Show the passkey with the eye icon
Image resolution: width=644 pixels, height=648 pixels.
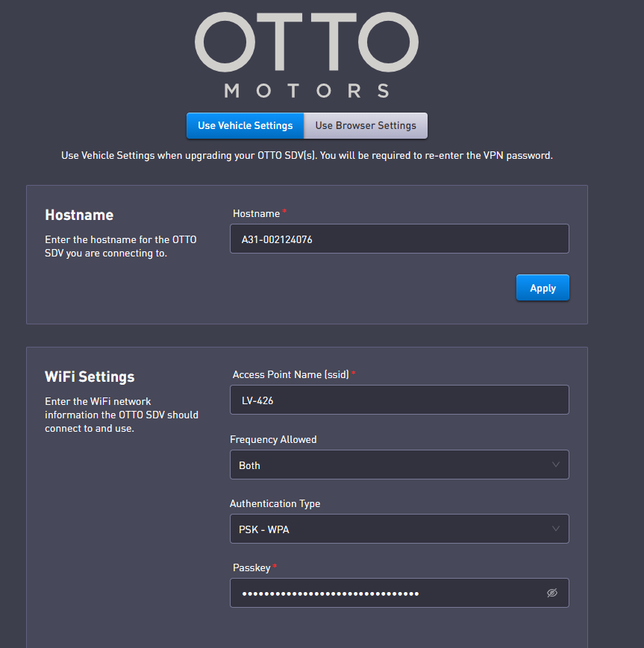[x=552, y=593]
